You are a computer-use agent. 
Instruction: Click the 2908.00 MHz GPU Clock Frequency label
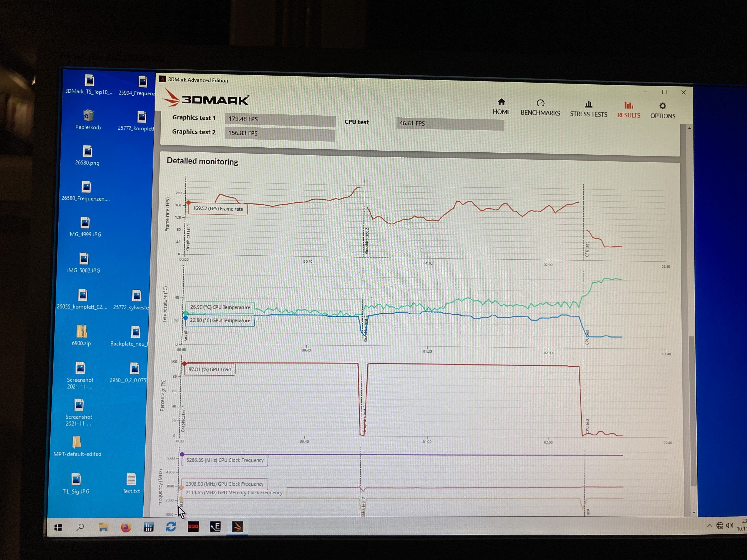tap(225, 484)
